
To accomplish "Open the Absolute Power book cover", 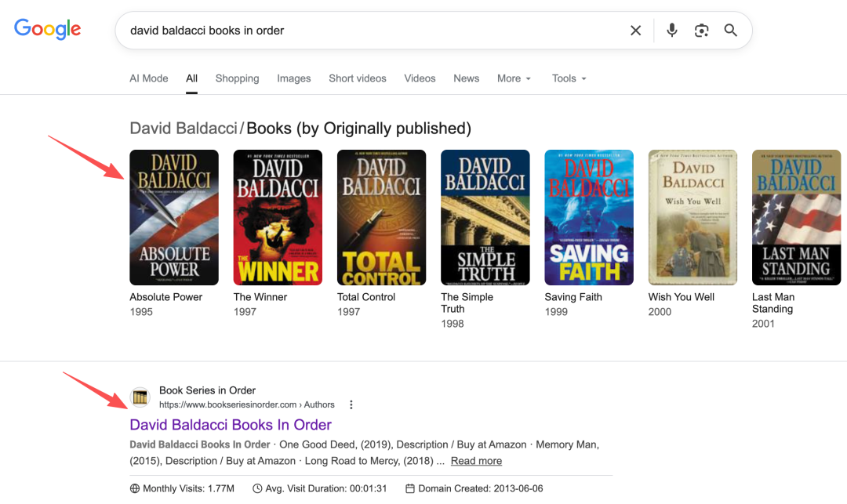I will [174, 217].
